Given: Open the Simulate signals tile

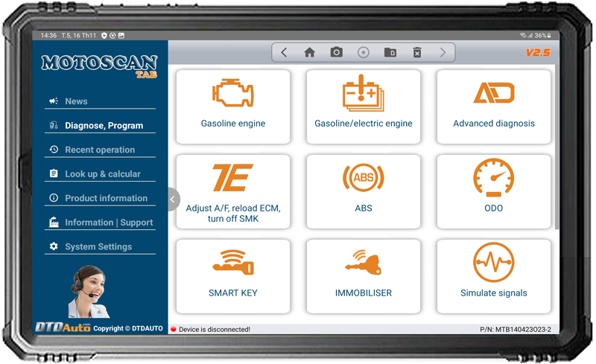Looking at the screenshot, I should coord(494,276).
